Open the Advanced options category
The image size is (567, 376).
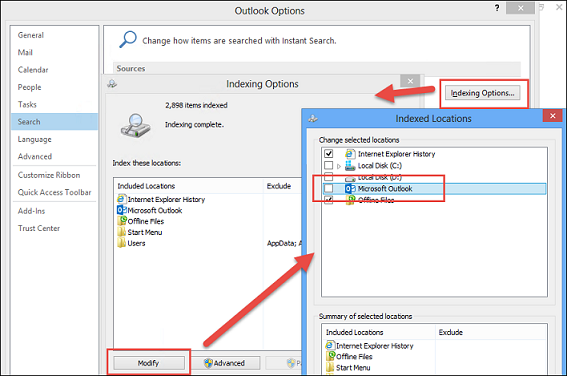[x=35, y=157]
